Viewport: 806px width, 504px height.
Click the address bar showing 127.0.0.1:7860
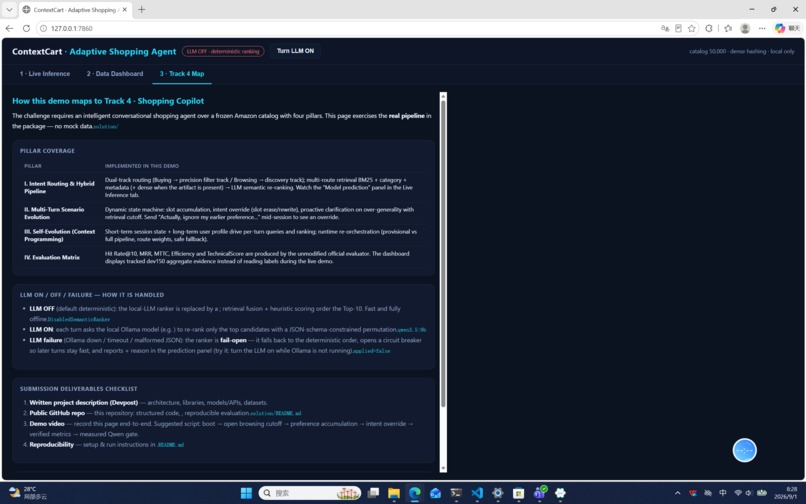350,28
